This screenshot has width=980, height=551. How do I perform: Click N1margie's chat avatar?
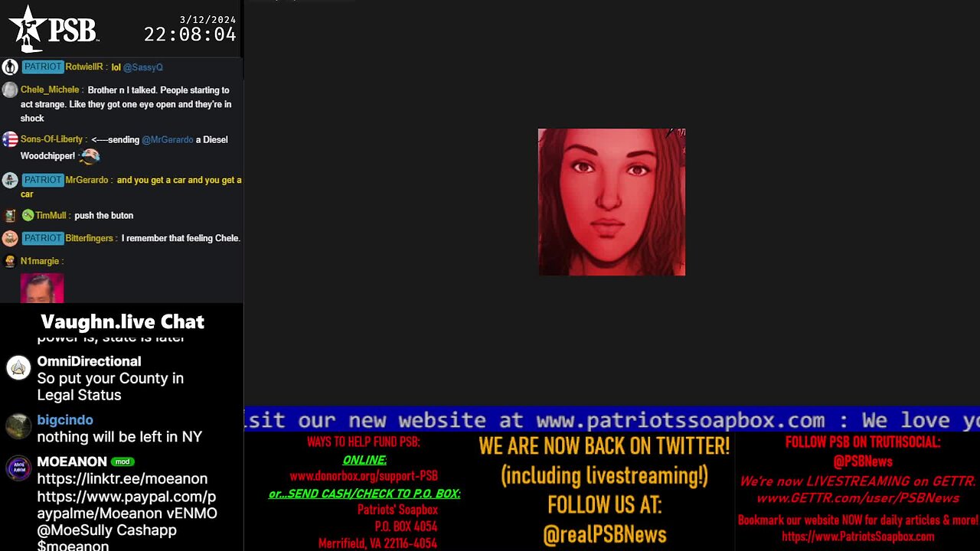point(10,261)
